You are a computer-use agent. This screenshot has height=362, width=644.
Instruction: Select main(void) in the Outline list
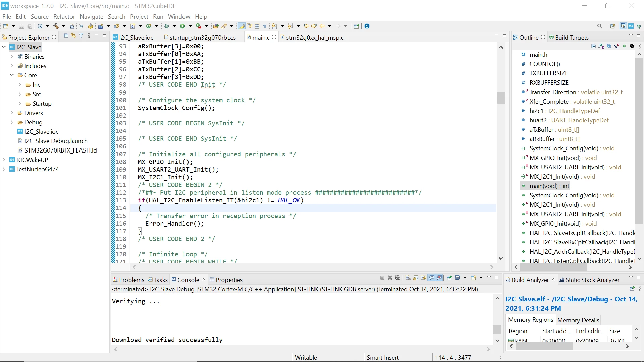click(549, 186)
